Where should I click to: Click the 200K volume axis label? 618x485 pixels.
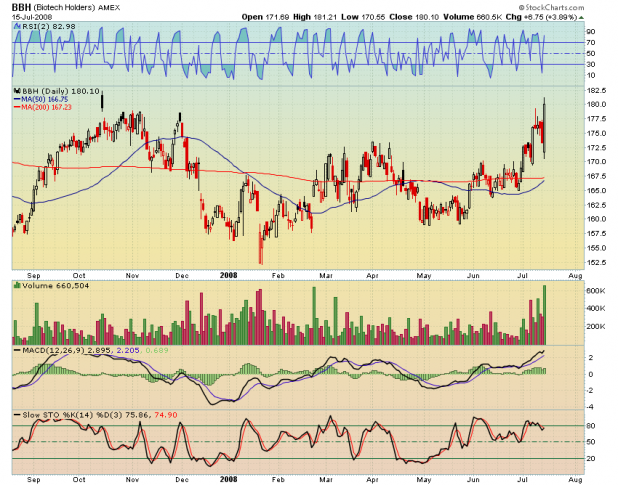click(596, 326)
